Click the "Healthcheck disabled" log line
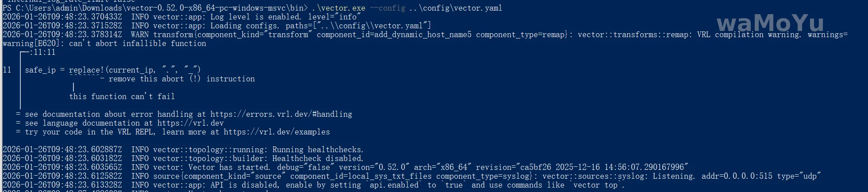 click(318, 159)
